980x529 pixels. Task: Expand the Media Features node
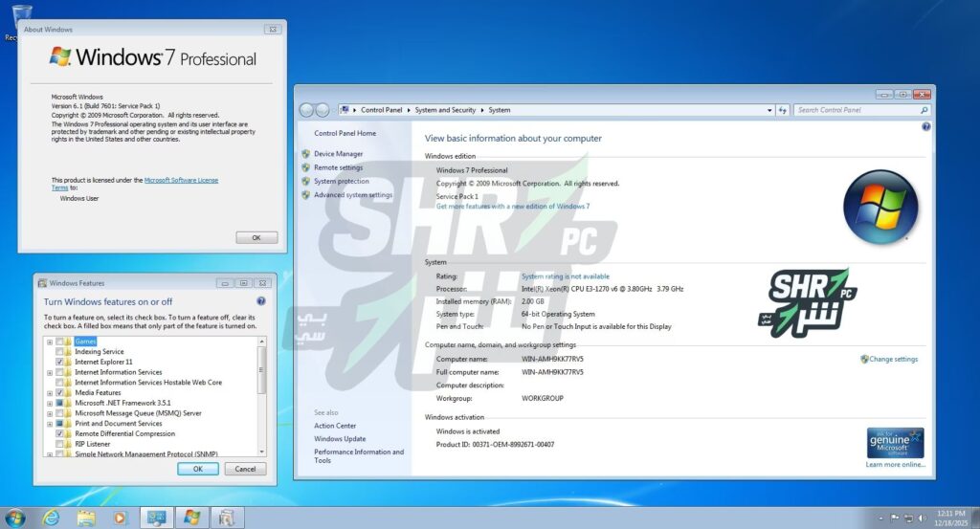(x=50, y=393)
